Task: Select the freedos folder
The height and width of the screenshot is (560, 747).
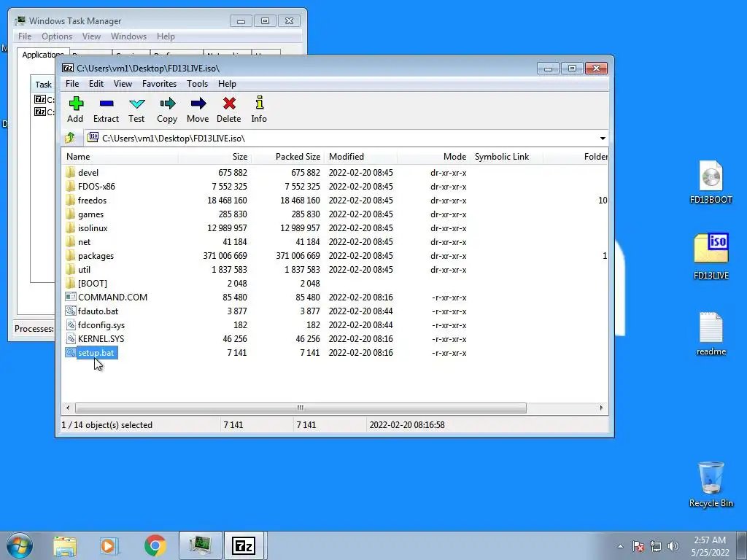Action: click(92, 200)
